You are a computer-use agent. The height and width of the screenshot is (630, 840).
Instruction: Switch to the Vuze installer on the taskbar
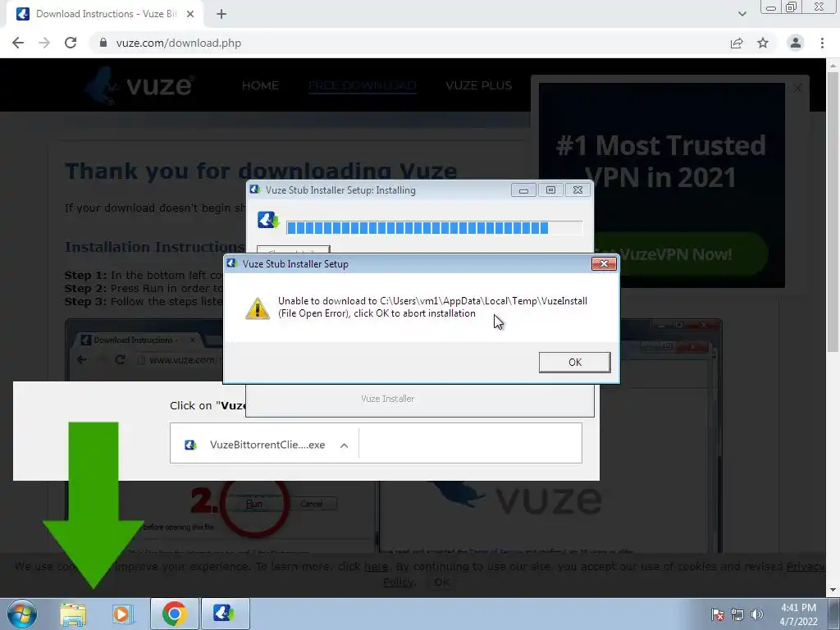point(225,614)
